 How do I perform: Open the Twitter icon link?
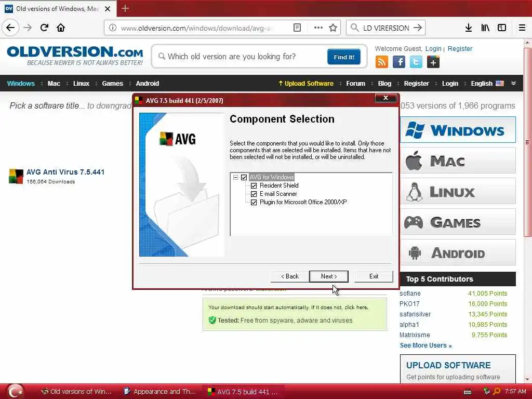(x=416, y=62)
